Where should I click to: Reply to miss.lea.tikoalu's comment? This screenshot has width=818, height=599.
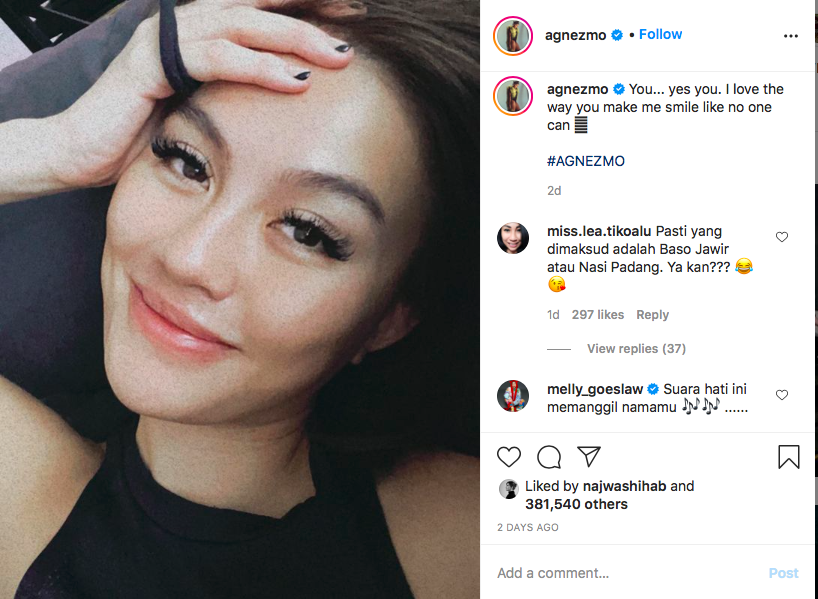(652, 315)
